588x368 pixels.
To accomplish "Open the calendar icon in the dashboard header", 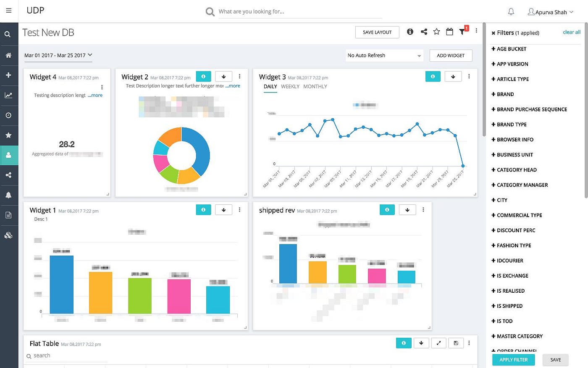I will point(449,31).
